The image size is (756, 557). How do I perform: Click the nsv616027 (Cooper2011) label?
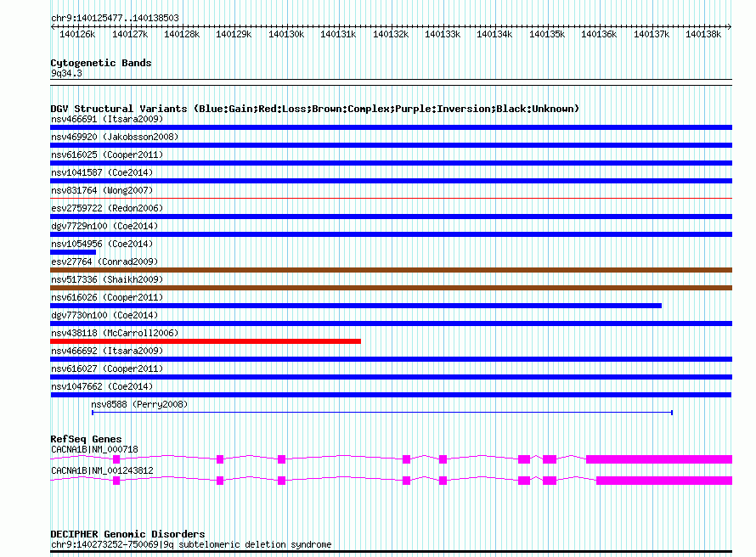[x=107, y=369]
